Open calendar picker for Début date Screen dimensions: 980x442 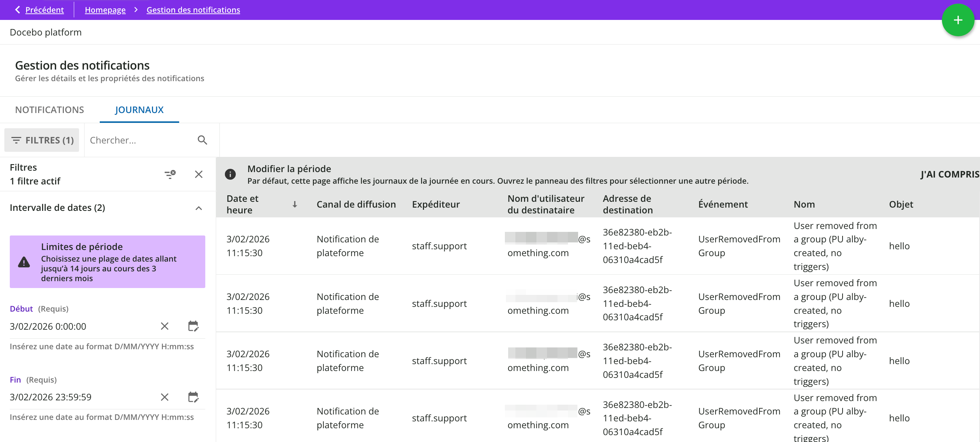193,326
